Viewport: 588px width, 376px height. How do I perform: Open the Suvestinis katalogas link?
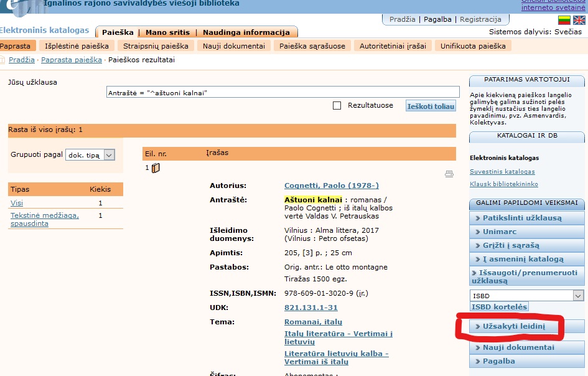(x=502, y=172)
